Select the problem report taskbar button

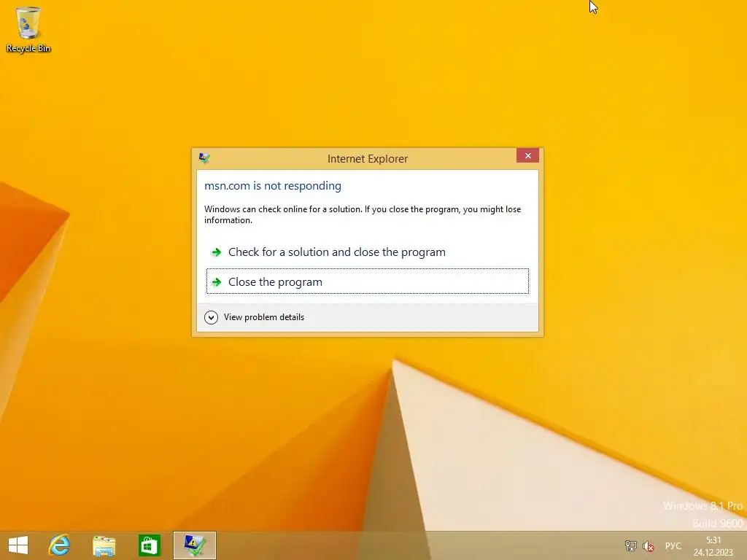(194, 545)
